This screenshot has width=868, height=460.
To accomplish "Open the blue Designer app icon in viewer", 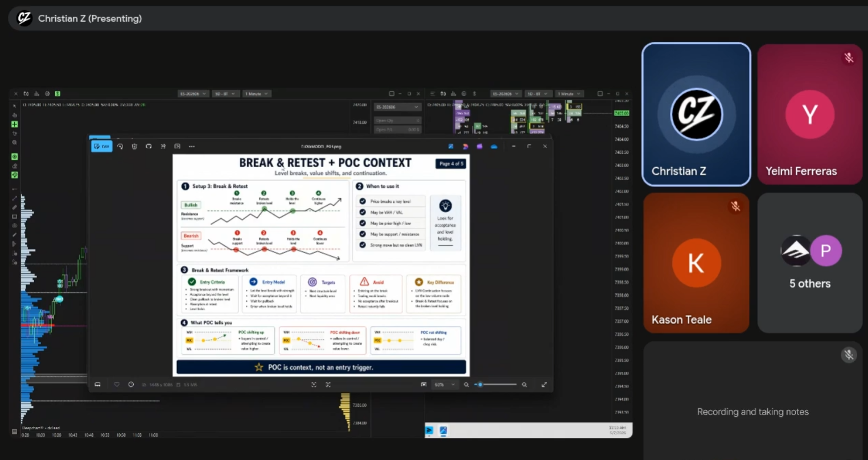I will coord(451,146).
